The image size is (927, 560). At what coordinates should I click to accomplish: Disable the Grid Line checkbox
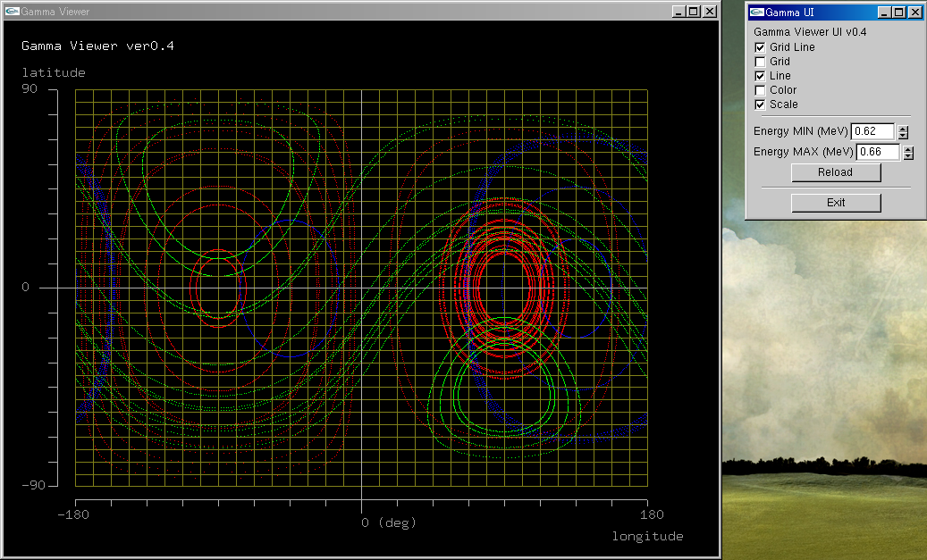click(760, 47)
